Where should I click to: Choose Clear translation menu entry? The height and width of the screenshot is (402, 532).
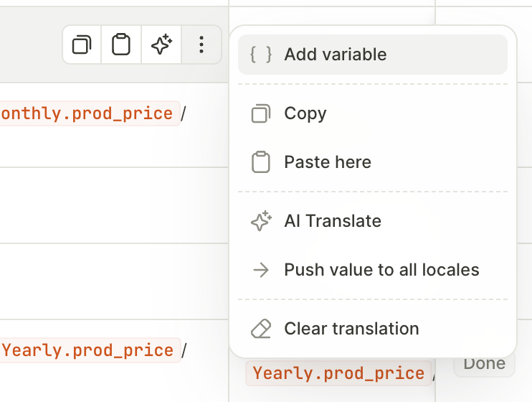pos(373,329)
